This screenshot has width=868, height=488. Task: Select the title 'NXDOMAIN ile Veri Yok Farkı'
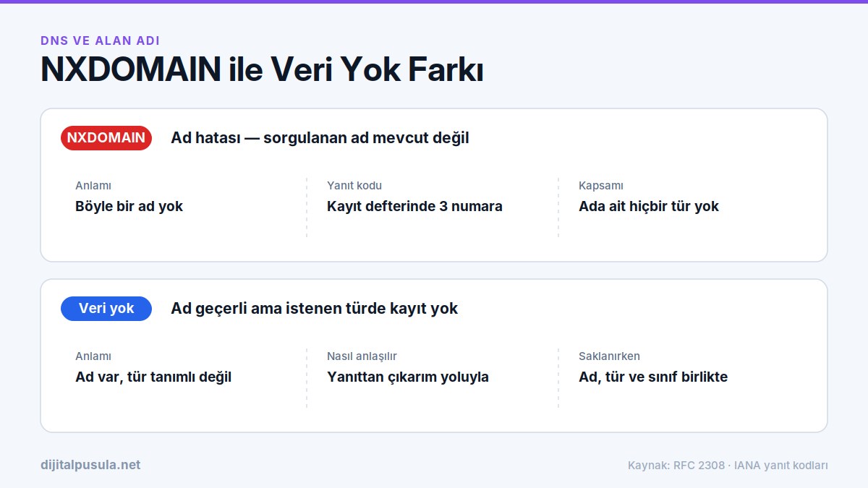point(262,70)
